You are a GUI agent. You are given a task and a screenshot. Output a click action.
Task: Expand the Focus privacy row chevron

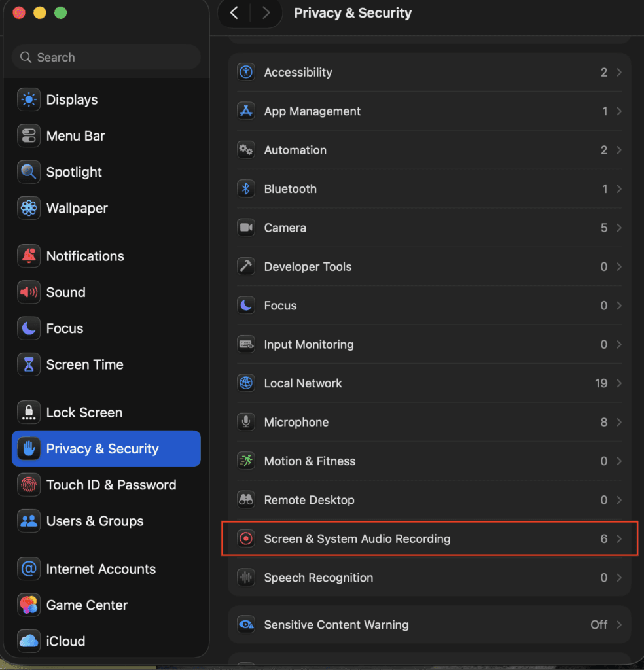coord(618,306)
